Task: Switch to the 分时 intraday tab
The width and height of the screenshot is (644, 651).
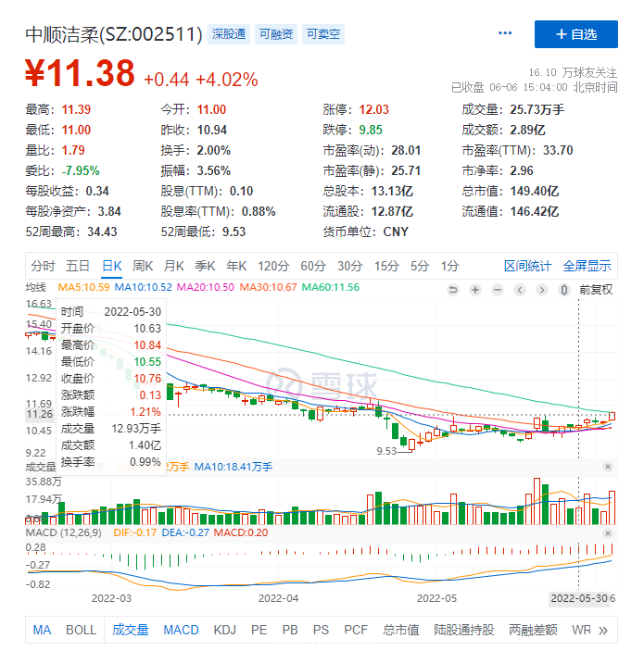Action: 43,266
